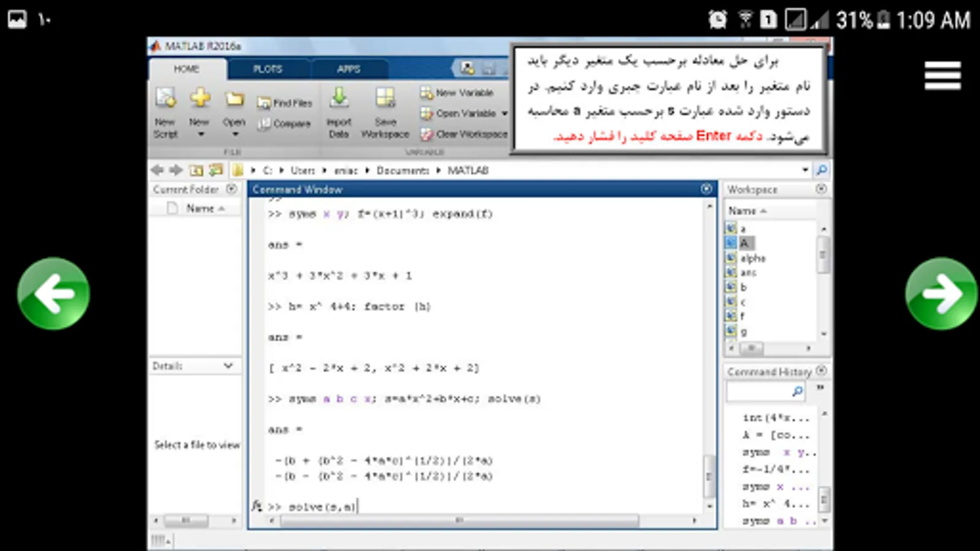Expand the Open Variable dropdown
980x551 pixels.
pyautogui.click(x=505, y=114)
